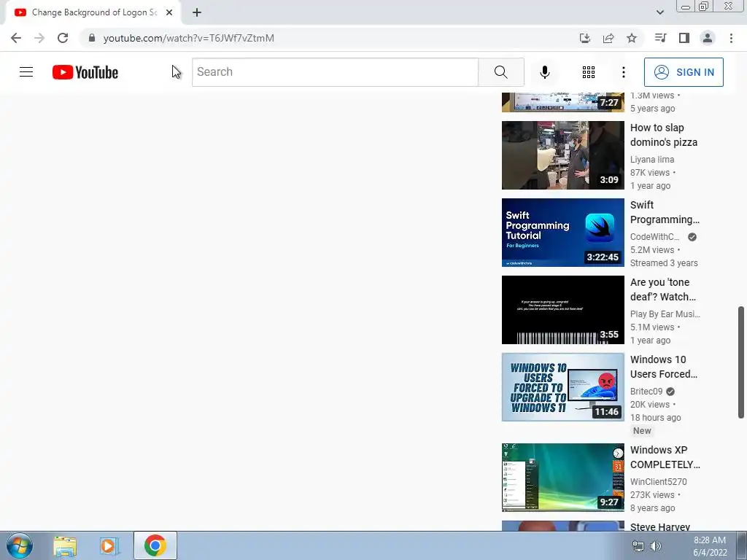
Task: Open YouTube settings three-dot menu
Action: [x=623, y=72]
